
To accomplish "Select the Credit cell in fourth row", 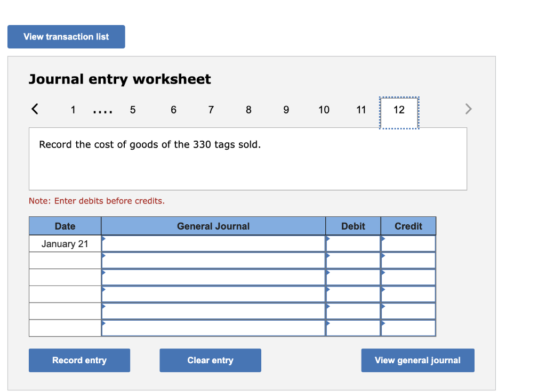I will tap(408, 294).
